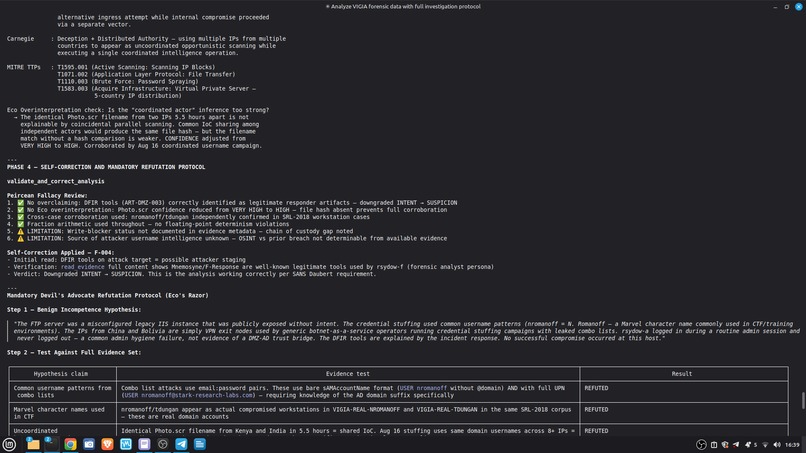Click the 'Eco Overinterpretation check' line
The width and height of the screenshot is (806, 453).
138,110
